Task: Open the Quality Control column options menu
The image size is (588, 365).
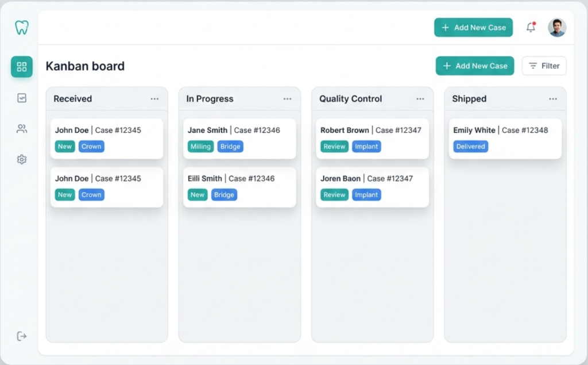Action: click(x=420, y=98)
